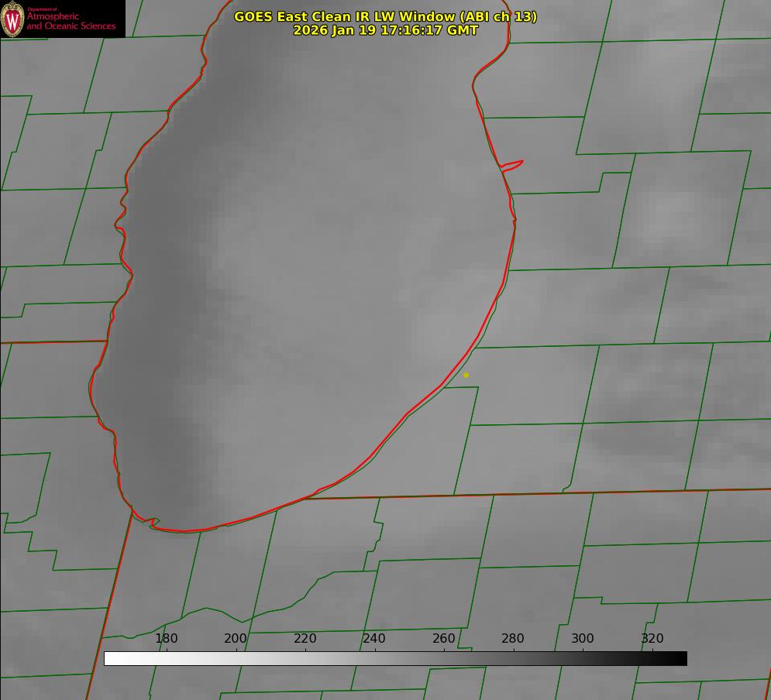Screen dimensions: 771x700
Task: Click the '240' colorbar label
Action: [x=374, y=638]
